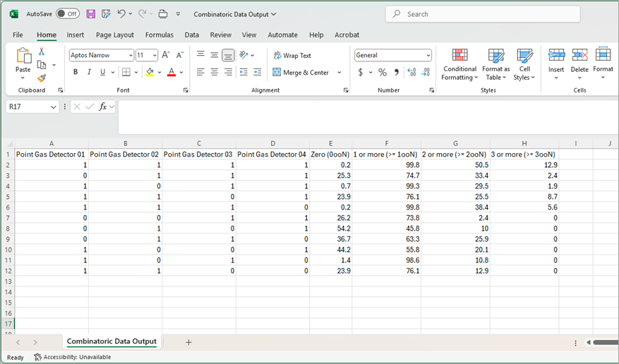
Task: Click the Save icon in title bar
Action: [x=91, y=14]
